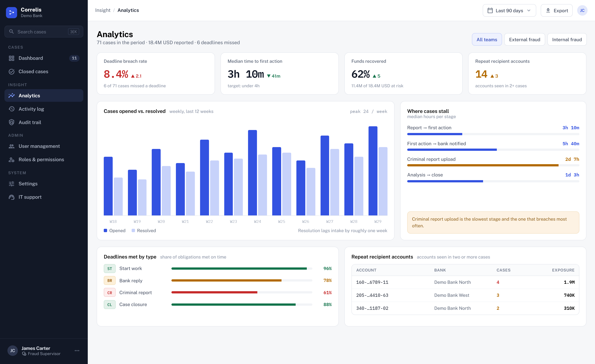
Task: Open the Activity log page
Action: tap(44, 109)
